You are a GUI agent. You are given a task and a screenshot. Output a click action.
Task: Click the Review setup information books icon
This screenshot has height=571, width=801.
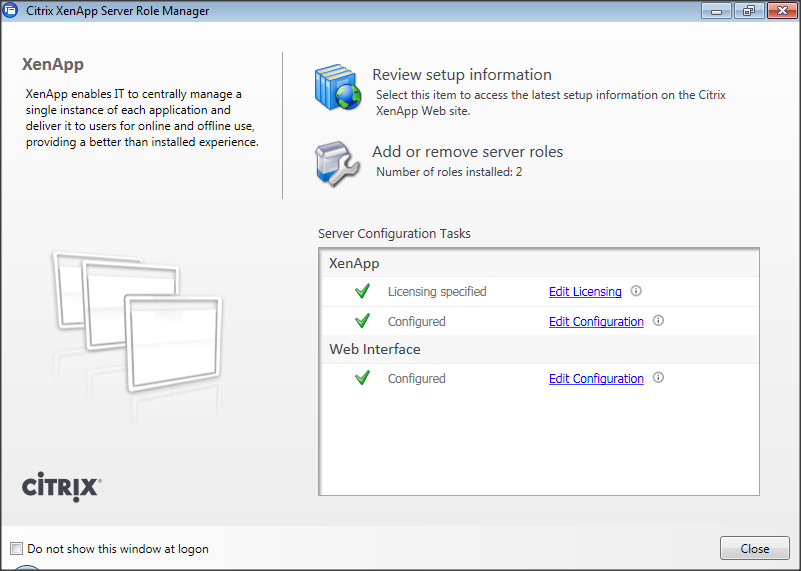(337, 90)
